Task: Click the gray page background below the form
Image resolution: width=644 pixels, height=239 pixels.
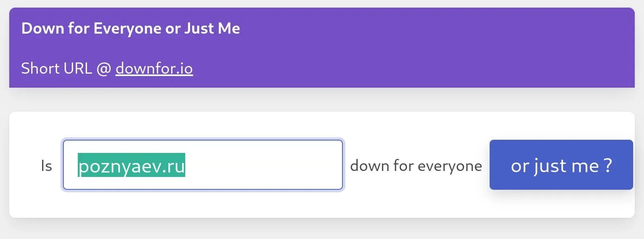Action: (321, 229)
